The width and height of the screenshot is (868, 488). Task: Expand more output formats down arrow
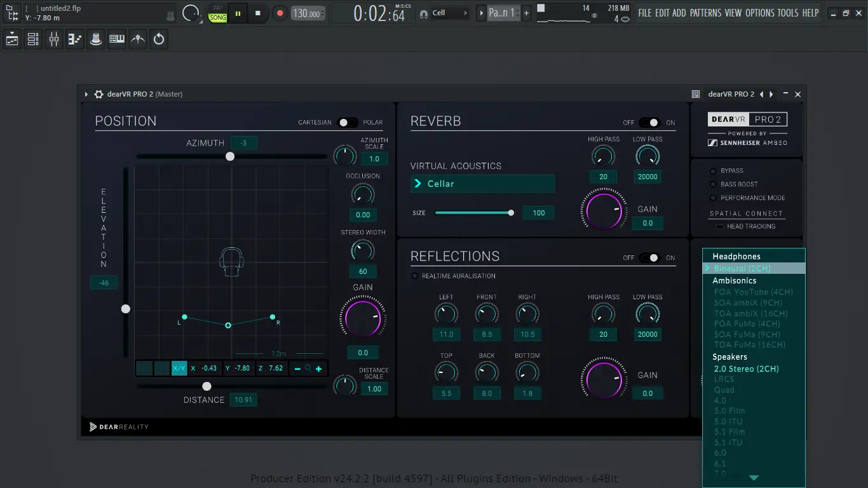[x=754, y=478]
